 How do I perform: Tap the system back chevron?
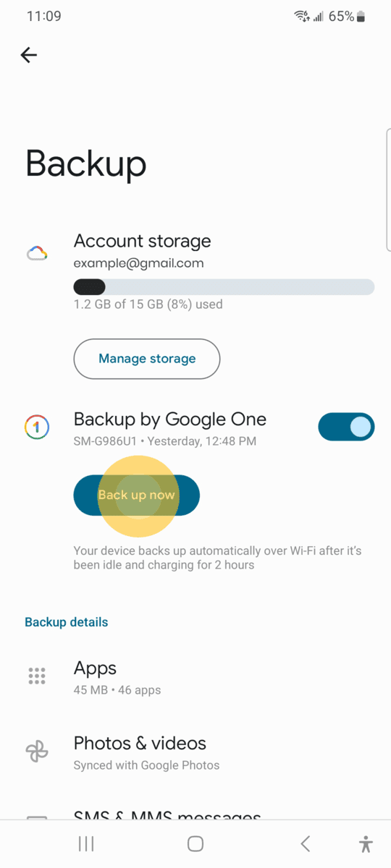[305, 843]
